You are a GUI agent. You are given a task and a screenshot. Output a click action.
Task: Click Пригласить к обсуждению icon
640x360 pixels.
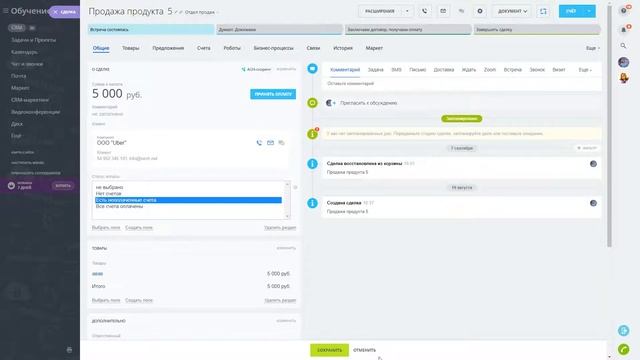331,103
